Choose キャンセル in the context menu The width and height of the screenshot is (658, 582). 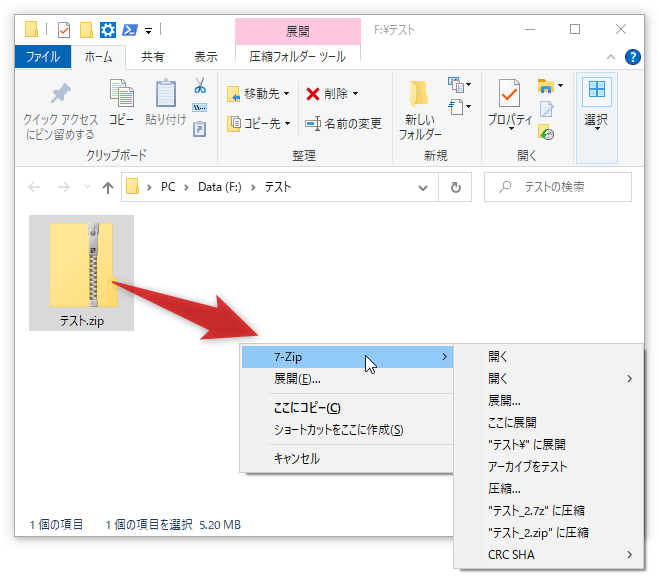pos(347,458)
